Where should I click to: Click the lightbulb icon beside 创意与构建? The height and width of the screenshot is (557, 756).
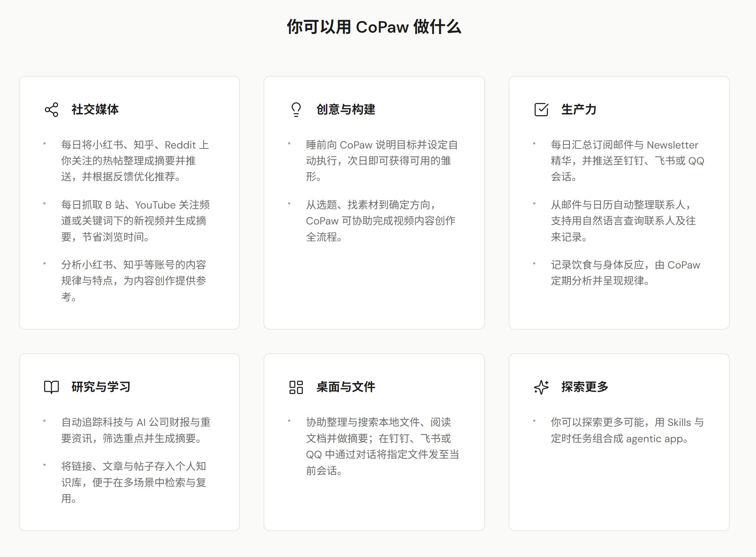(296, 110)
